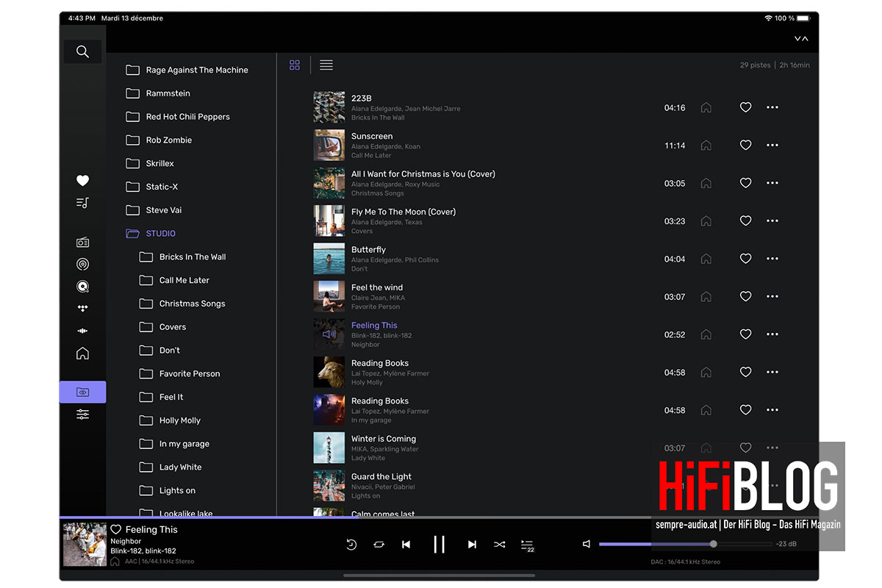Screen dimensions: 882x588
Task: Click the house icon in the 223B row
Action: [x=706, y=107]
